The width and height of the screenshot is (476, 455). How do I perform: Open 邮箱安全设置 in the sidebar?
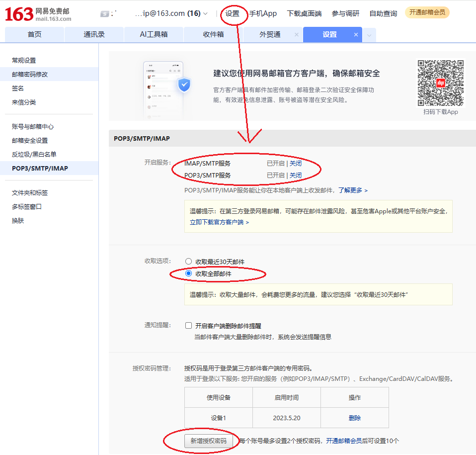tap(30, 141)
